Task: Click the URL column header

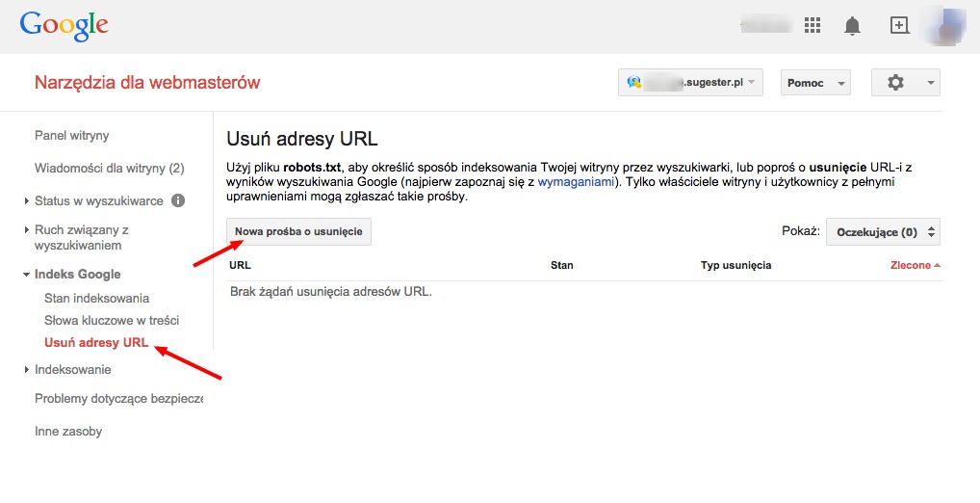Action: 240,265
